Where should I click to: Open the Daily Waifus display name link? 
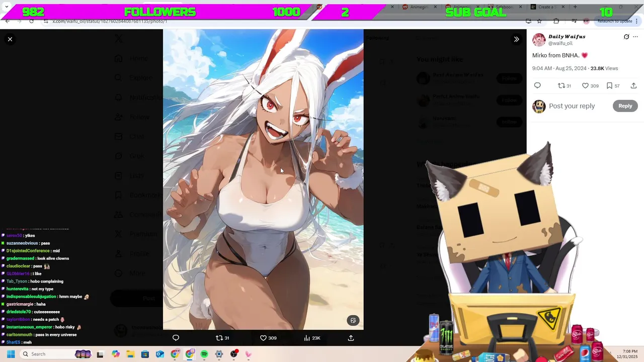567,37
